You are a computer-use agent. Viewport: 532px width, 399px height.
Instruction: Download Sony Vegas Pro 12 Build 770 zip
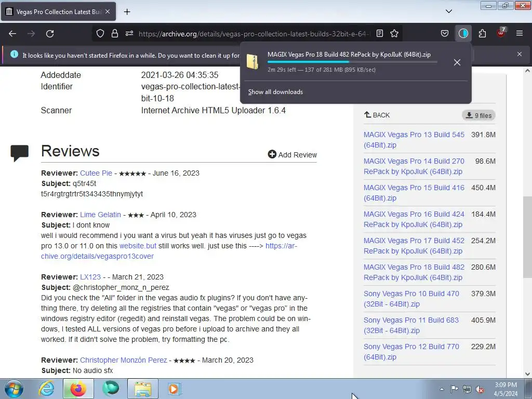point(411,352)
